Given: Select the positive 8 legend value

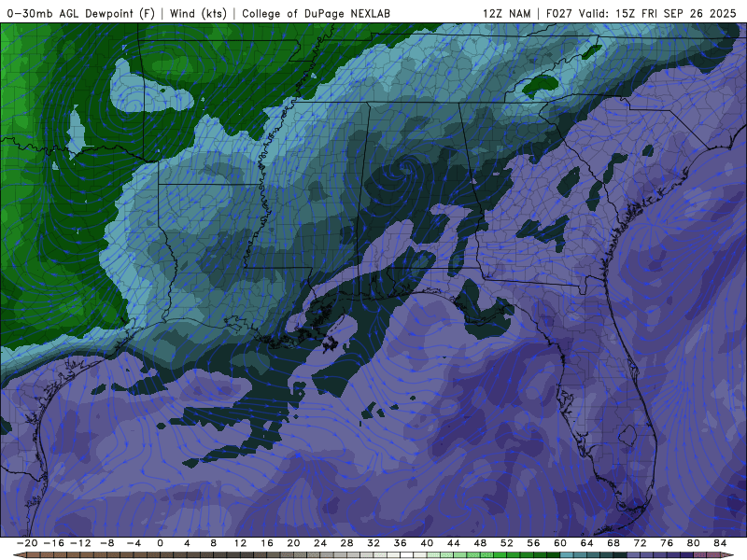Looking at the screenshot, I should click(x=214, y=543).
